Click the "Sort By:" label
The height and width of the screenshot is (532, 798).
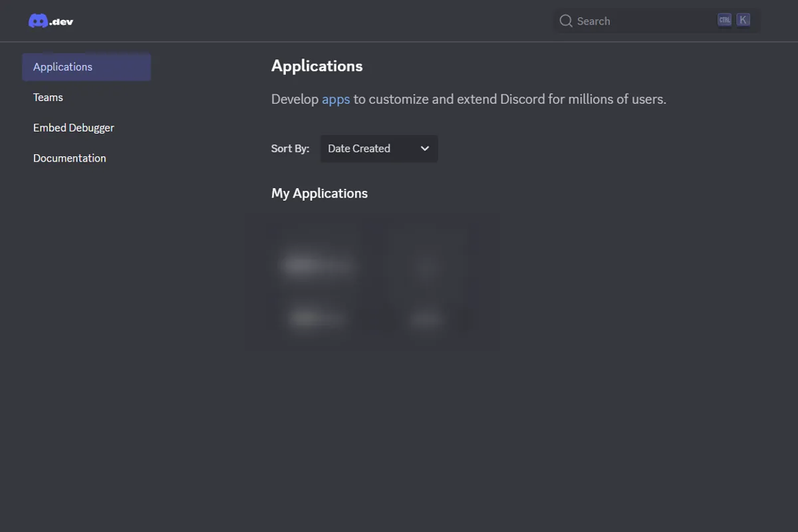tap(290, 148)
